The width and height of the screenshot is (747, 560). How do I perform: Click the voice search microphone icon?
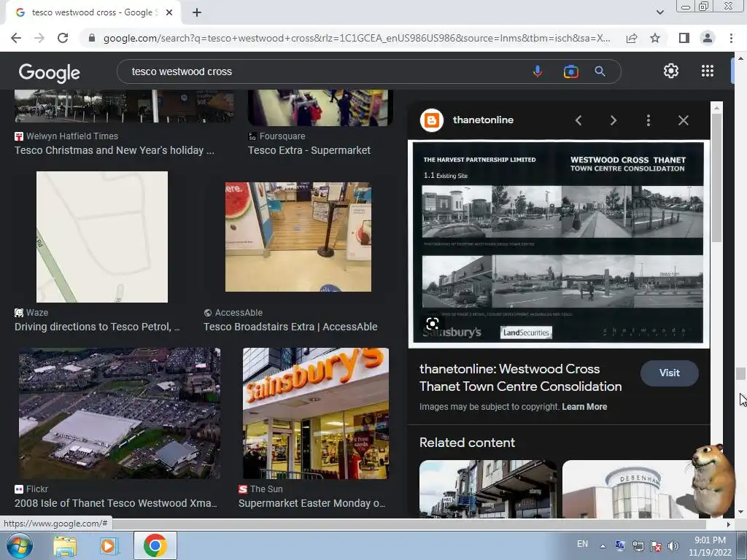(x=538, y=71)
